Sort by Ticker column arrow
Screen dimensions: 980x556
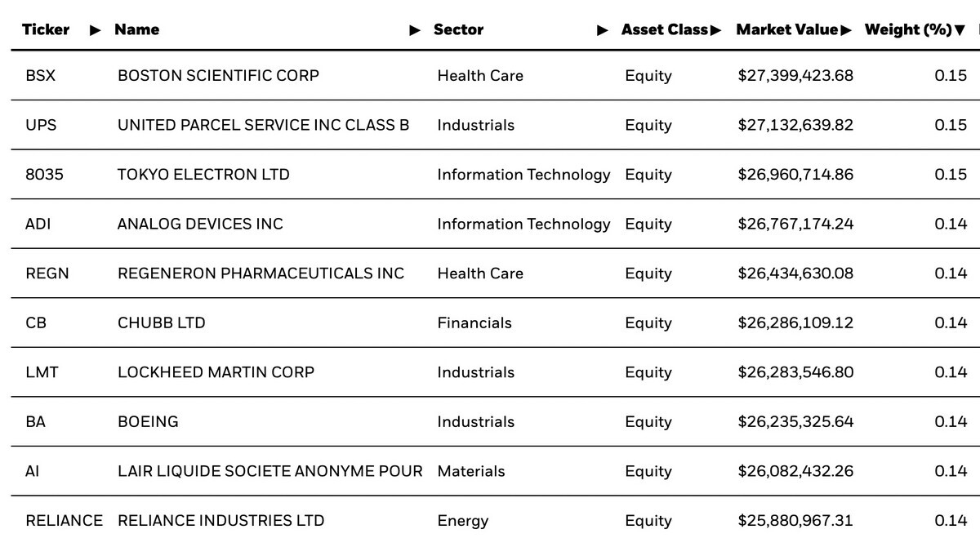96,30
